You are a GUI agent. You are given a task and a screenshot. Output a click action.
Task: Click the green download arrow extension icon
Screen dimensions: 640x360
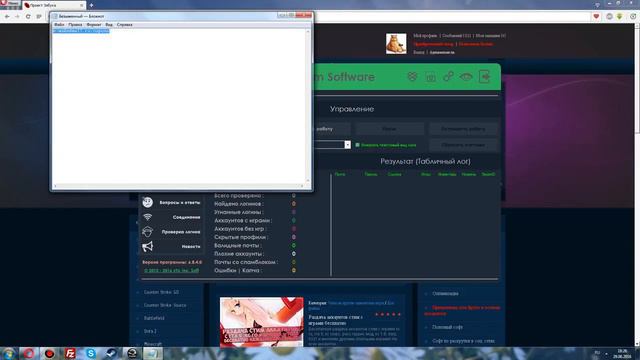click(x=620, y=16)
